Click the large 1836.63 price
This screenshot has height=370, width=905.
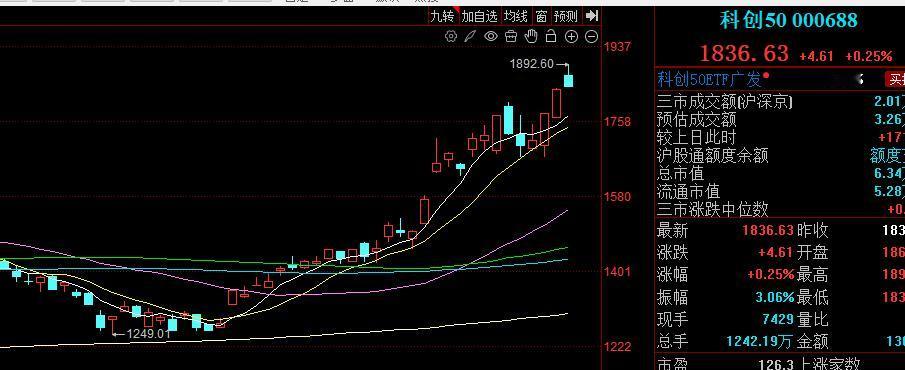click(744, 53)
